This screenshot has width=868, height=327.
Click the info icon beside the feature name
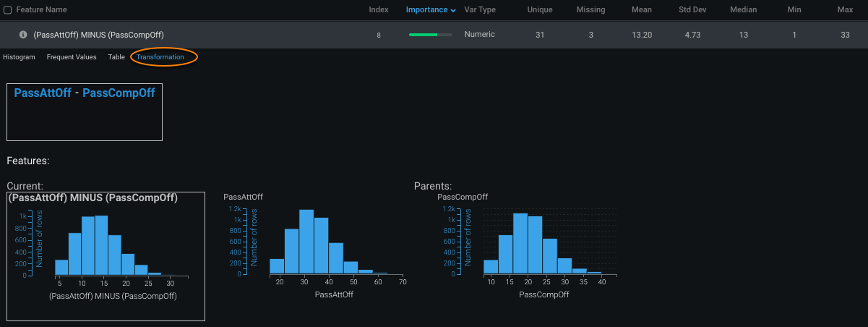[23, 35]
